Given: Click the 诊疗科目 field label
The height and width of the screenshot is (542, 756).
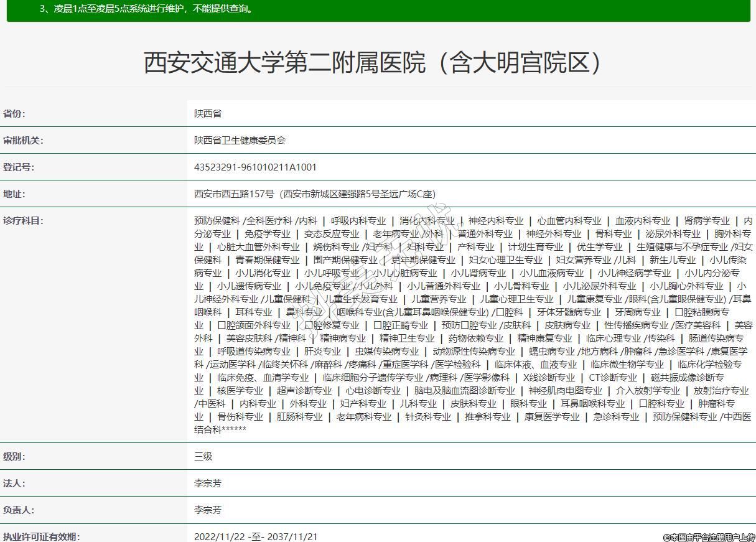Looking at the screenshot, I should click(23, 221).
